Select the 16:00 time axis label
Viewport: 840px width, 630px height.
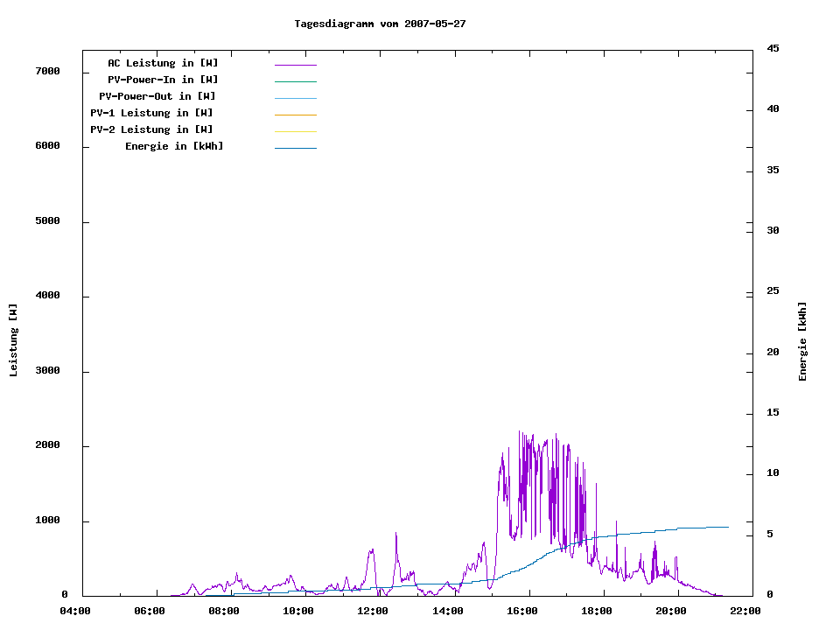pyautogui.click(x=522, y=611)
